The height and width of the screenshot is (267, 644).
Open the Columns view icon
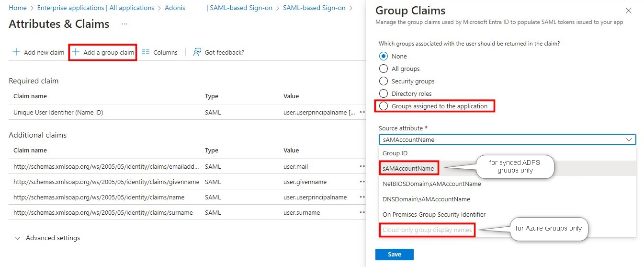[x=146, y=52]
